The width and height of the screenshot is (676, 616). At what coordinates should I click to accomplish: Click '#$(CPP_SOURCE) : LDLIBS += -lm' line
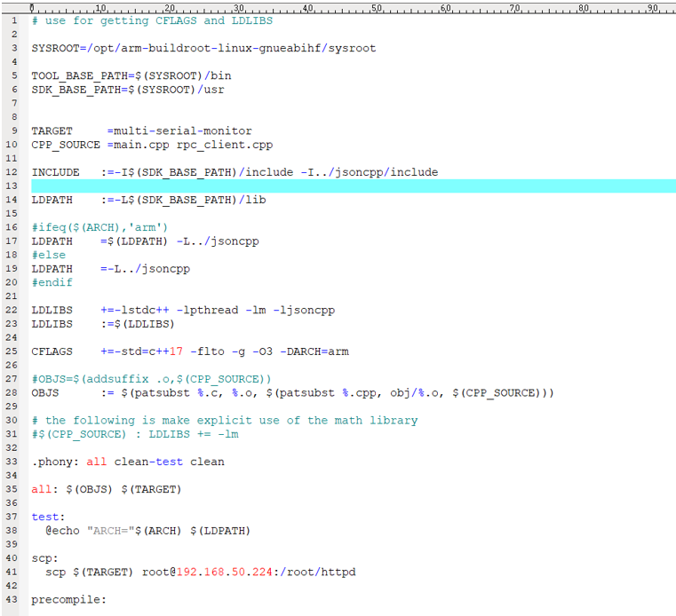click(135, 434)
